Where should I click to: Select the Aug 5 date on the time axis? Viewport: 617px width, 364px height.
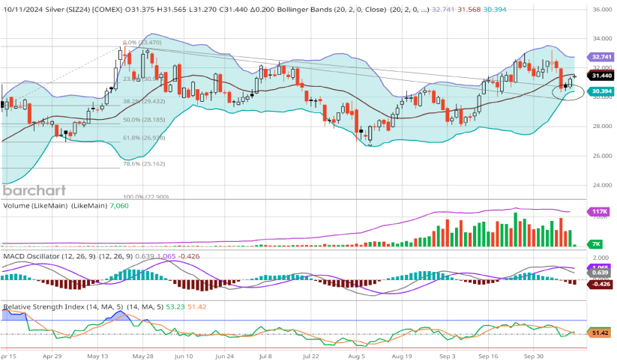pyautogui.click(x=357, y=358)
